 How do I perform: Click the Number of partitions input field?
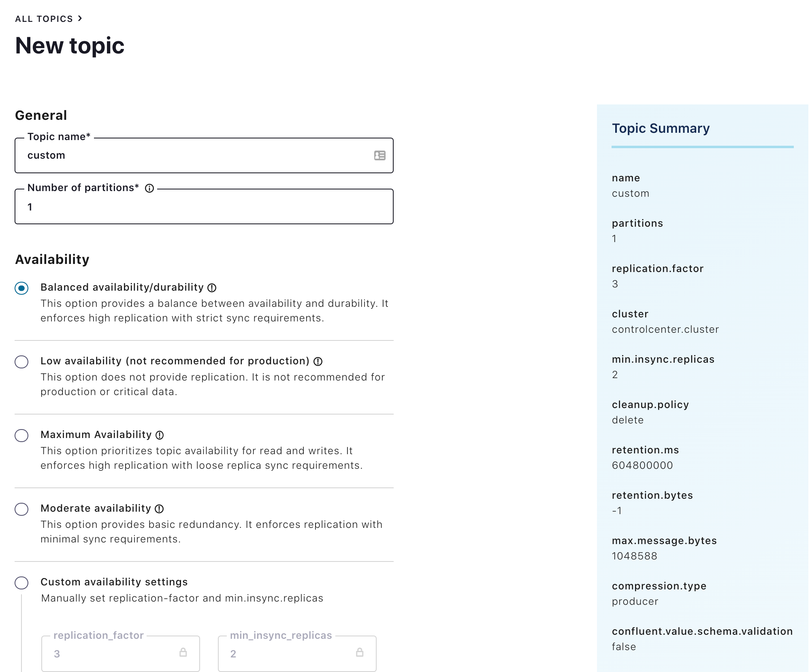[x=204, y=206]
